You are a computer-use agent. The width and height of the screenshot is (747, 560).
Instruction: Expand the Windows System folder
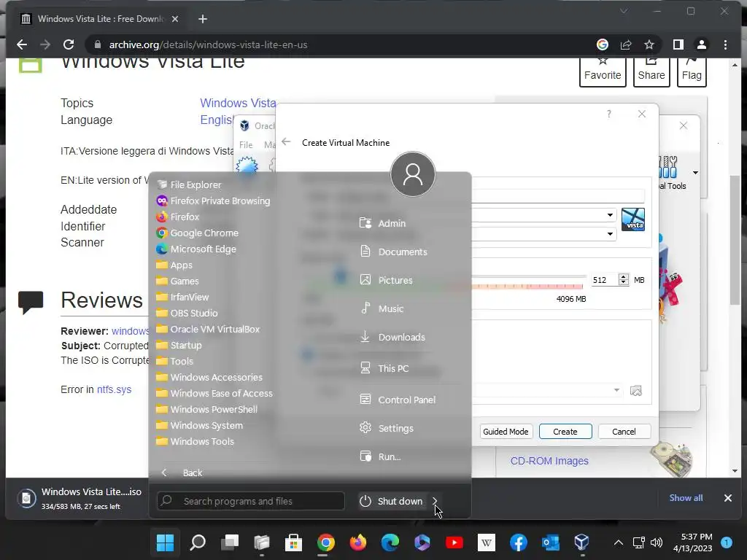click(200, 426)
